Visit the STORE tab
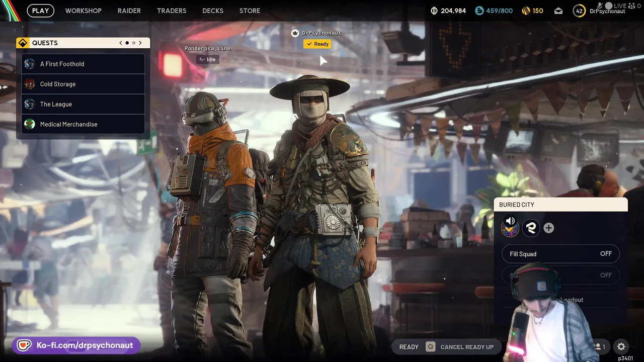The height and width of the screenshot is (362, 644). point(250,11)
